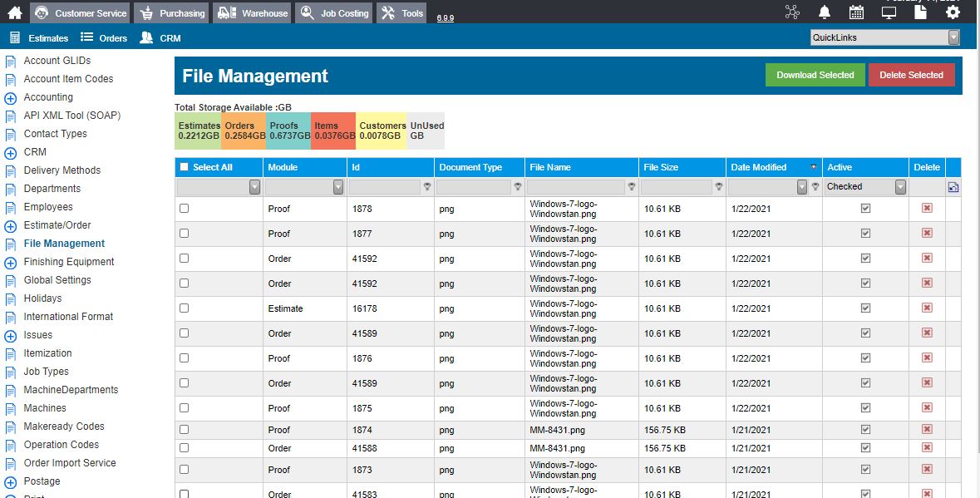Switch to the Orders submenu

pyautogui.click(x=105, y=38)
